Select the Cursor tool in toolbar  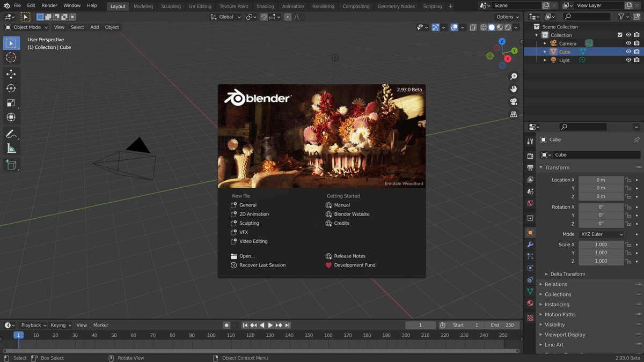tap(11, 57)
